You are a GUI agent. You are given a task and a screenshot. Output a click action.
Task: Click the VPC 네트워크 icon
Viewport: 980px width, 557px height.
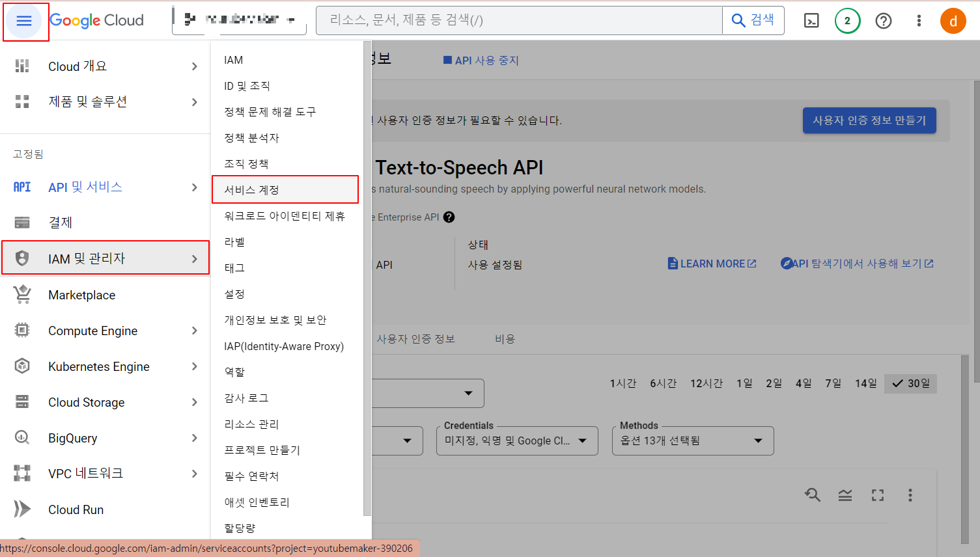coord(22,473)
